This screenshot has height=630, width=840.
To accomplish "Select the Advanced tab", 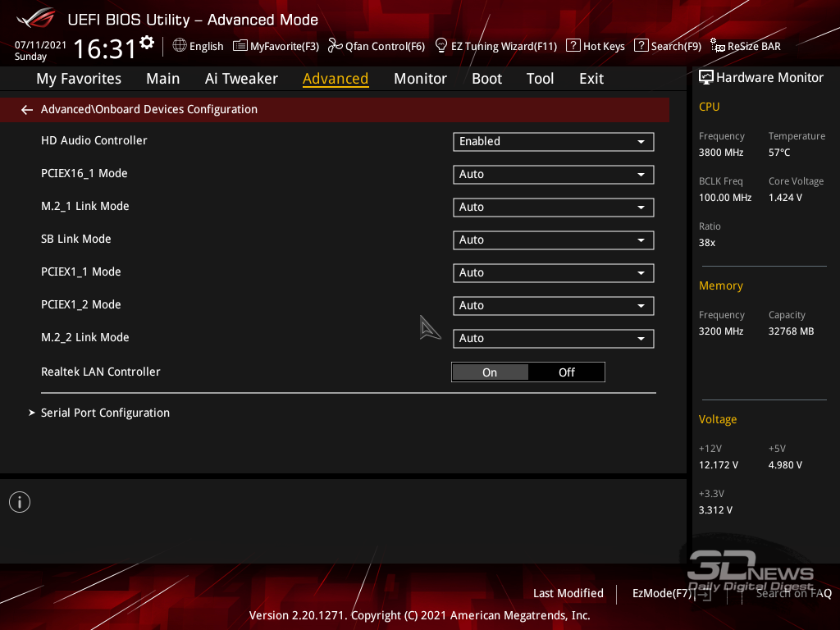I will [x=336, y=79].
